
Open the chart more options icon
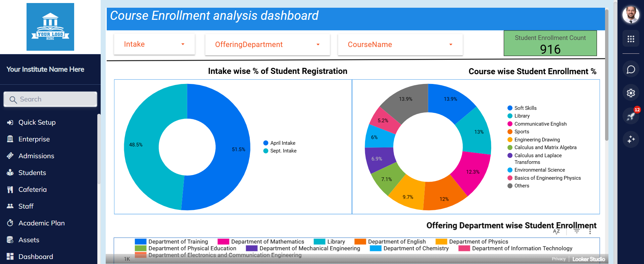590,231
